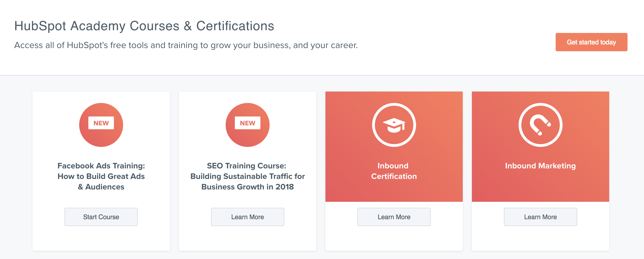Click Learn More under Inbound Certification

(394, 217)
